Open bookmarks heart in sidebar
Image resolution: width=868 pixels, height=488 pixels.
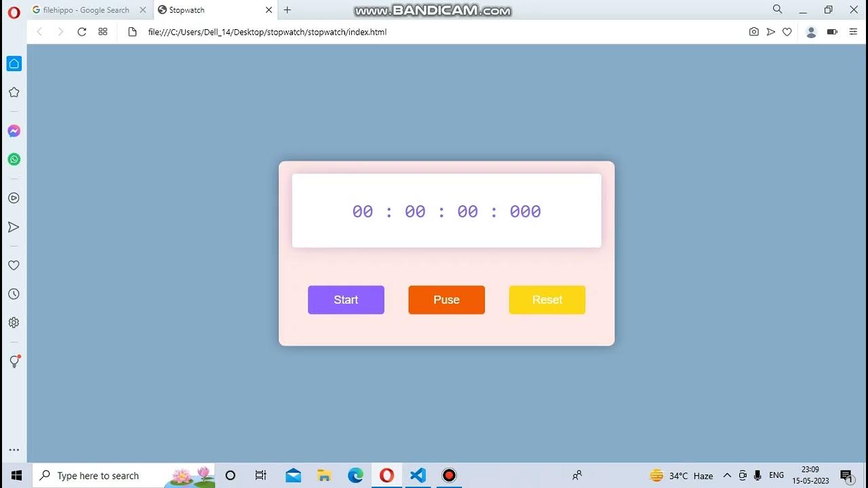coord(14,266)
